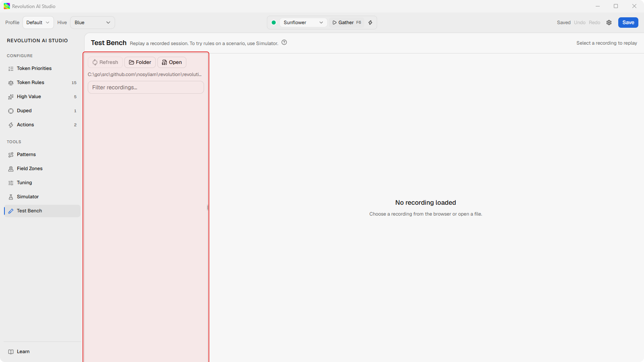
Task: Click the Duped sidebar icon
Action: pos(11,111)
